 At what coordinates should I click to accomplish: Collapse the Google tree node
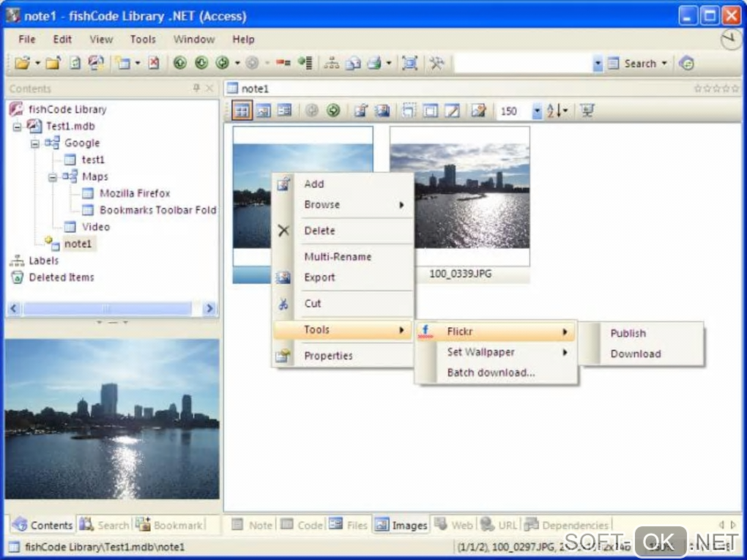[x=34, y=143]
